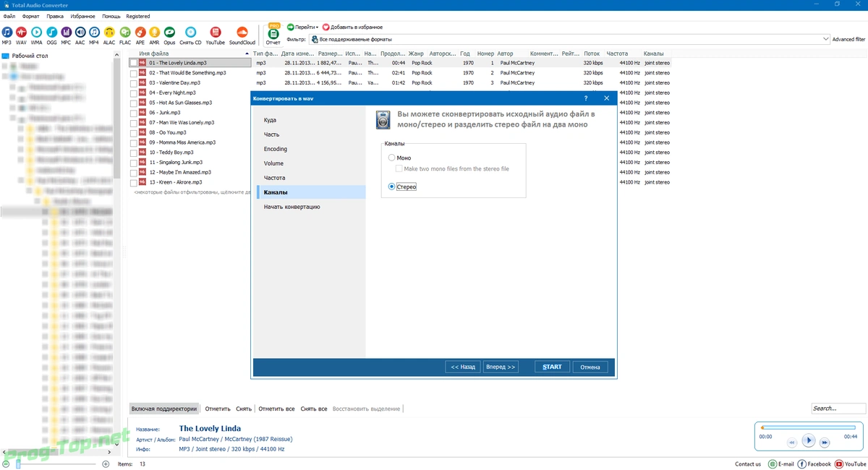Tick checkbox for 09 - Momma Miss America.mp3
The width and height of the screenshot is (868, 470).
(x=134, y=142)
